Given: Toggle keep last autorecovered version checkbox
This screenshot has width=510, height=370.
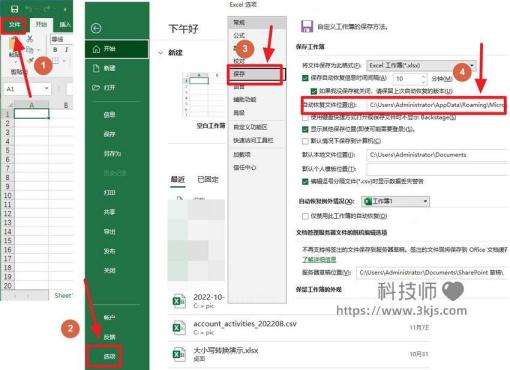Looking at the screenshot, I should pos(314,91).
